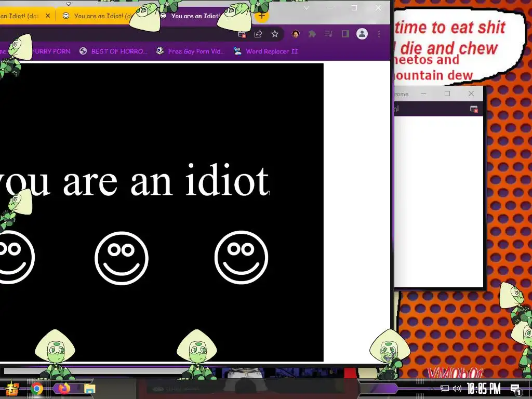Open the avatar extension icon in toolbar
The image size is (532, 399).
[296, 34]
